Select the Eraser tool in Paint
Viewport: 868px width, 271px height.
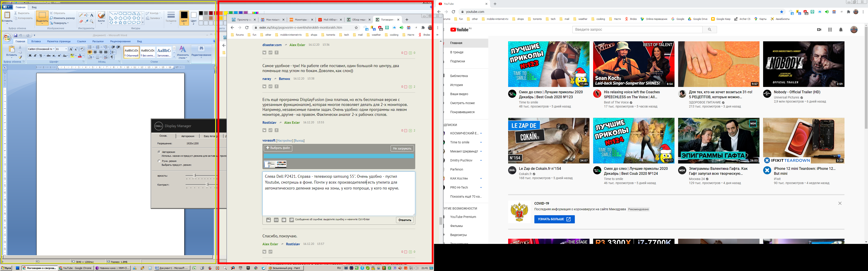click(81, 21)
